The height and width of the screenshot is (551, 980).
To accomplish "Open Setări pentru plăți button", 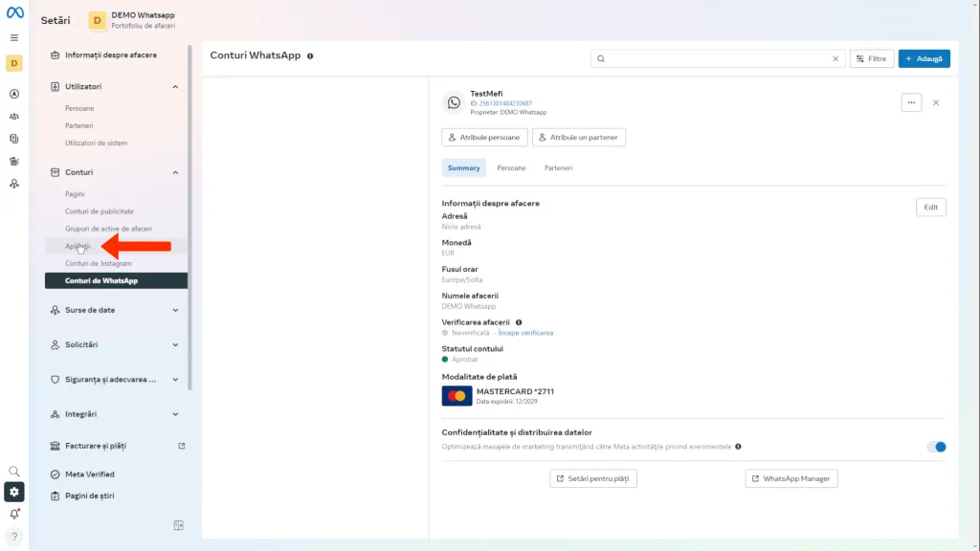I will (x=593, y=478).
